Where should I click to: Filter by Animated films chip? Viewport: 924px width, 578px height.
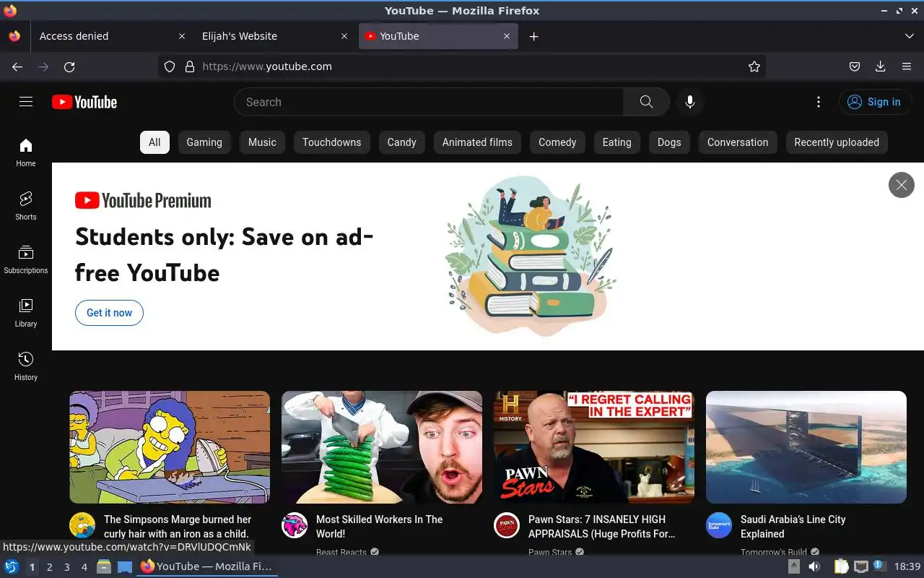tap(477, 142)
